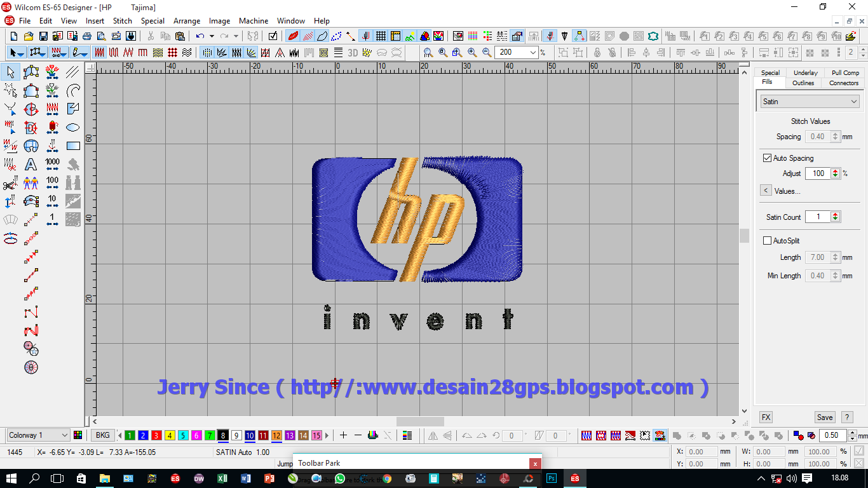Click the Travel by 10 stitches icon

click(52, 201)
